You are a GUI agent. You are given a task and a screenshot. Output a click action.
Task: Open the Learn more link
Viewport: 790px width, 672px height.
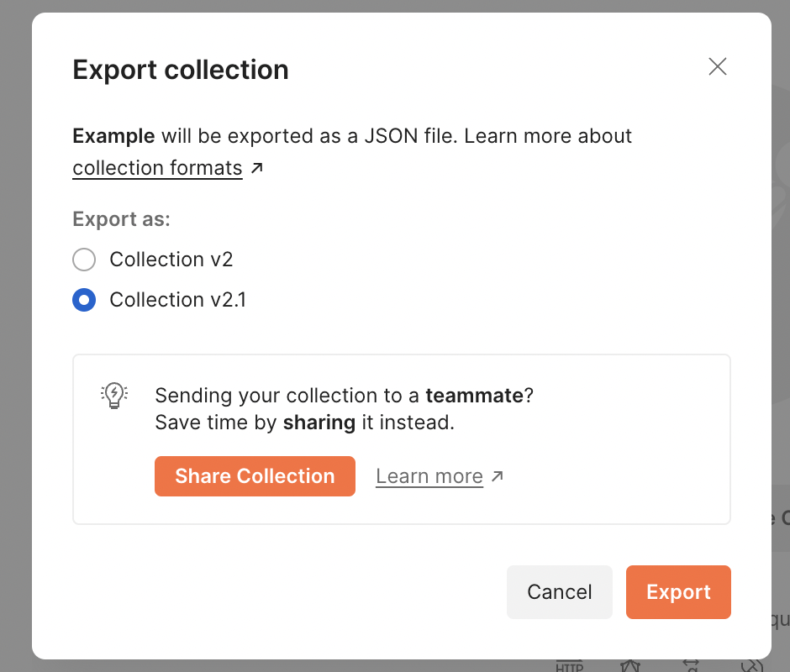point(429,476)
